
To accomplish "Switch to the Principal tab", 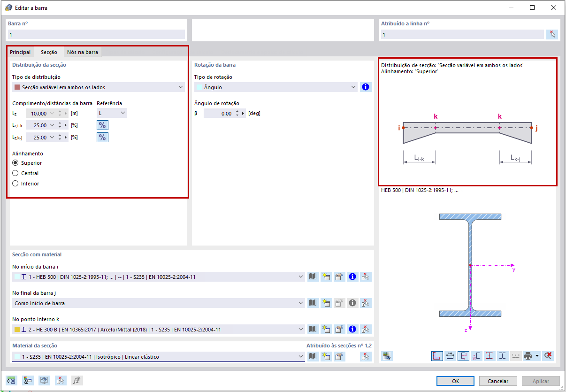I will pyautogui.click(x=20, y=52).
